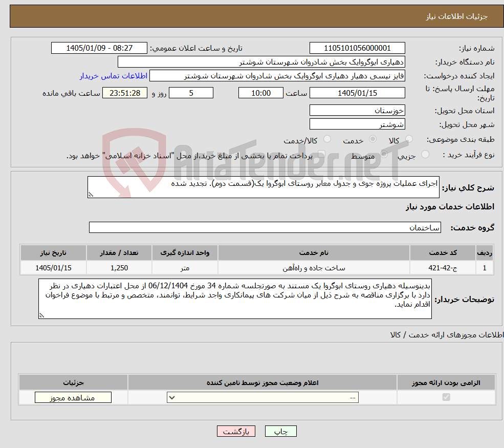Click the need date cell 1405/01/15 in table
This screenshot has width=504, height=448.
(53, 268)
